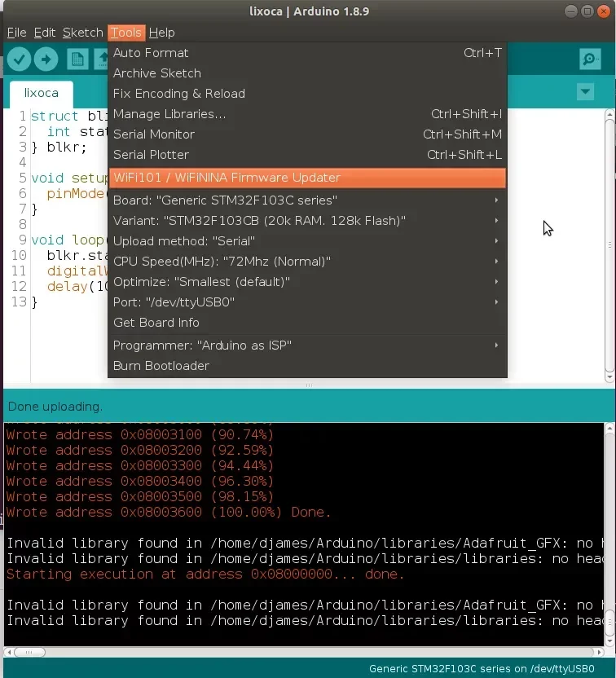Expand the Port /dev/ttyUSB0 submenu

(x=307, y=302)
